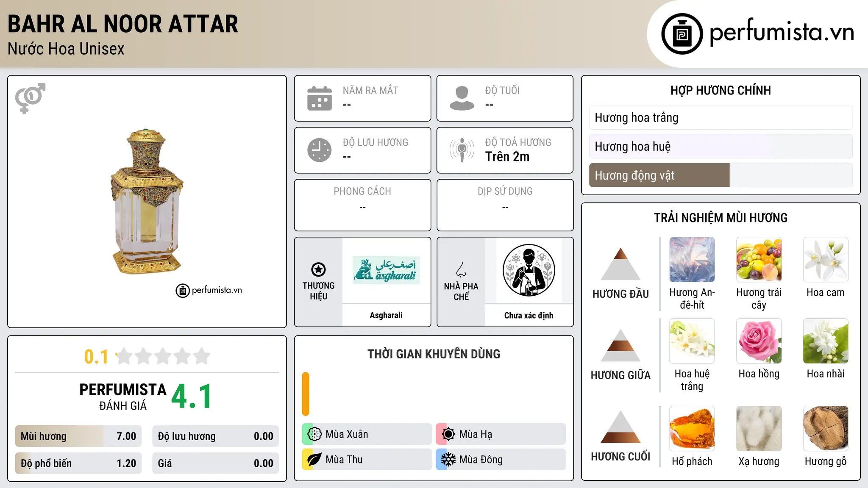Viewport: 868px width, 488px height.
Task: Click the calendar icon beside Năm ra mắt
Action: pyautogui.click(x=320, y=98)
